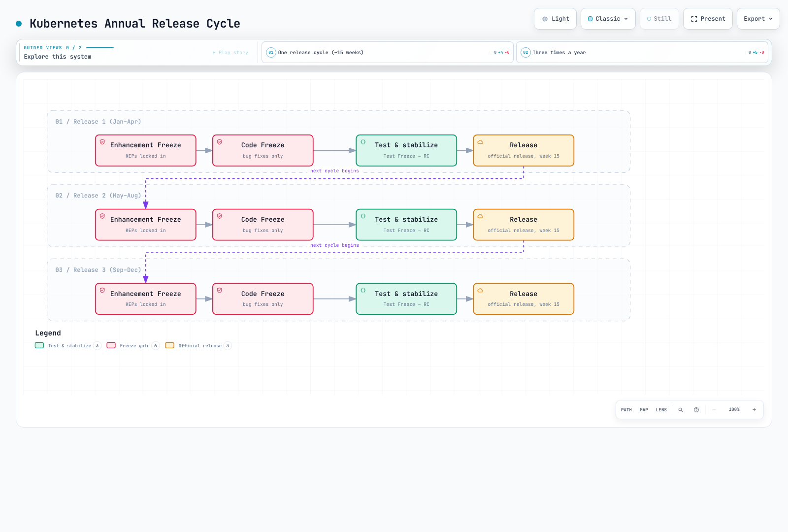Click the first next cycle begins edge label
This screenshot has height=532, width=788.
click(x=334, y=171)
